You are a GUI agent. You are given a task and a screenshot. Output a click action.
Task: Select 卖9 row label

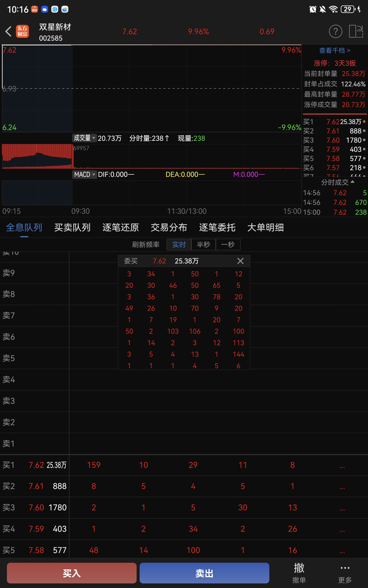click(9, 273)
